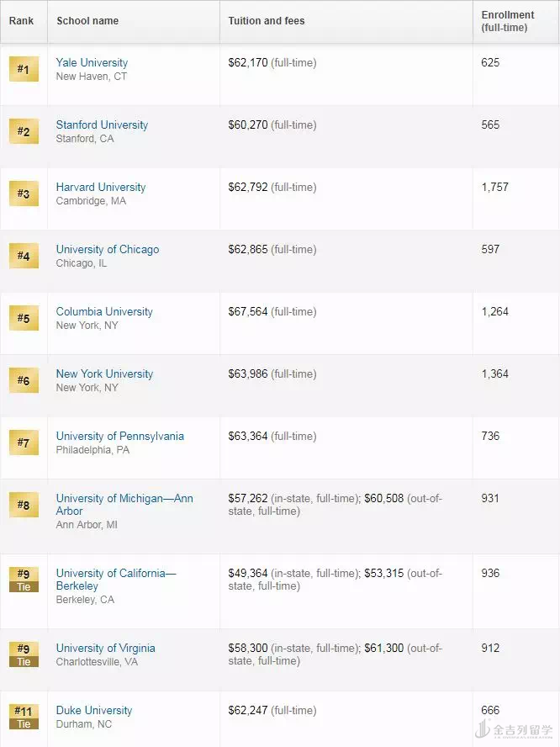
Task: Open the Yale University link
Action: click(x=92, y=63)
